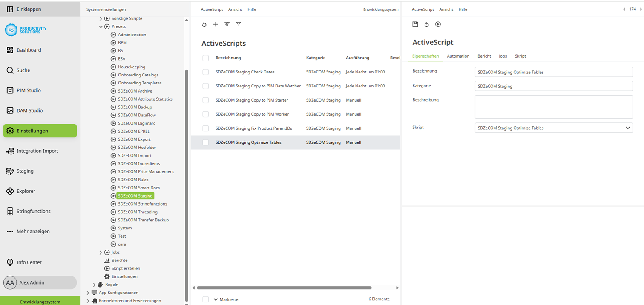
Task: Expand Konnektoren und Erweiterungen node
Action: (88, 301)
